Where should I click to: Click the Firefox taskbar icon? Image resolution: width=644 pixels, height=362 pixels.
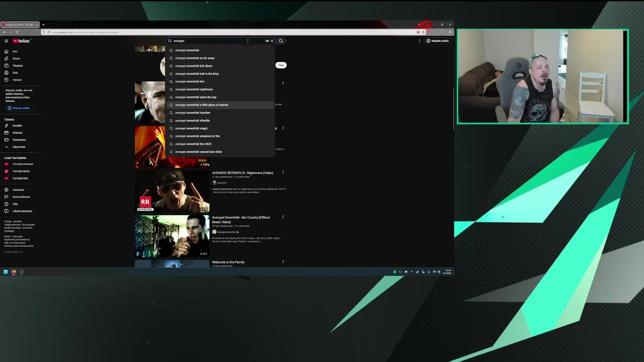tap(14, 272)
